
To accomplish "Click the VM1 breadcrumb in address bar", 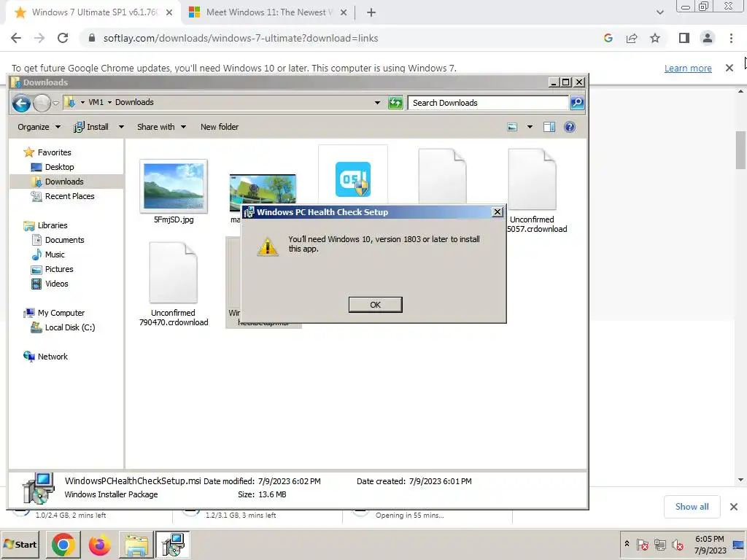I will [96, 102].
